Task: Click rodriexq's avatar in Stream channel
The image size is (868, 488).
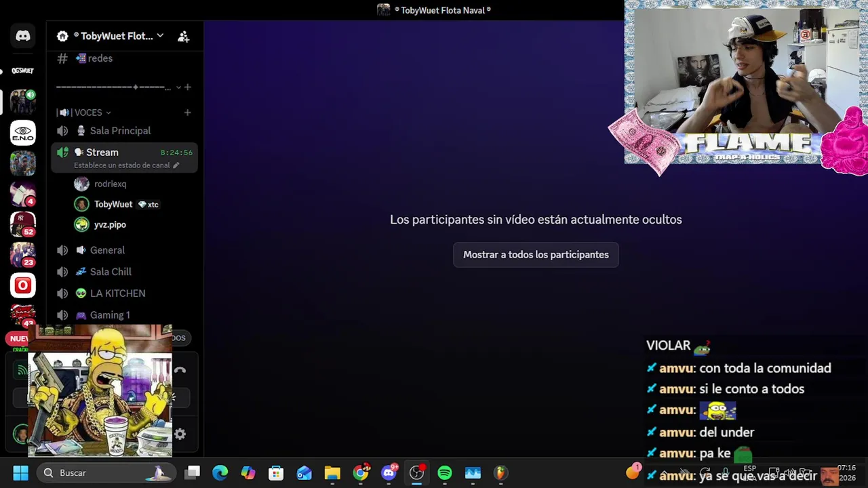Action: point(81,184)
